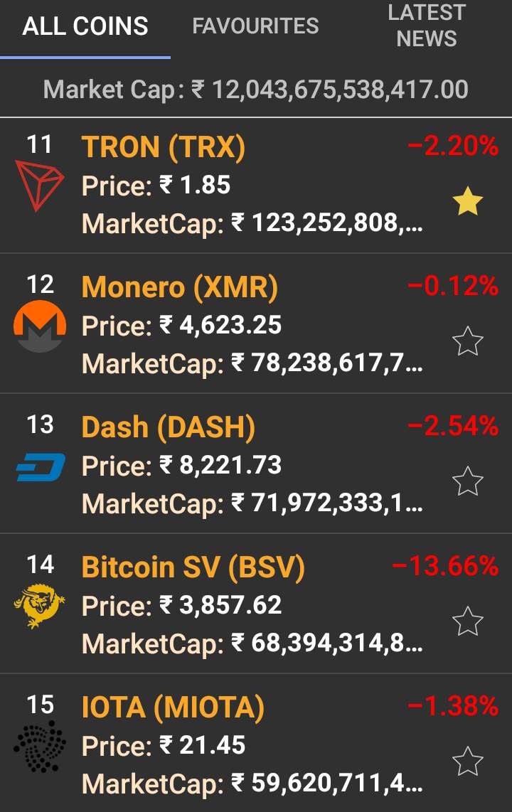Open the Monero (XMR) coin title
The image size is (512, 812).
point(180,287)
